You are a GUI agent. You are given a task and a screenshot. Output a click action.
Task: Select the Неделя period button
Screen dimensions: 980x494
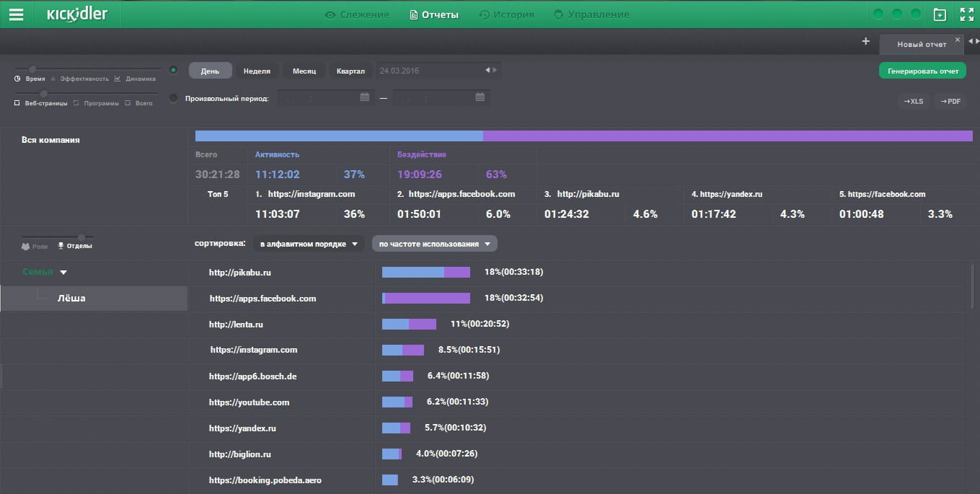point(257,71)
